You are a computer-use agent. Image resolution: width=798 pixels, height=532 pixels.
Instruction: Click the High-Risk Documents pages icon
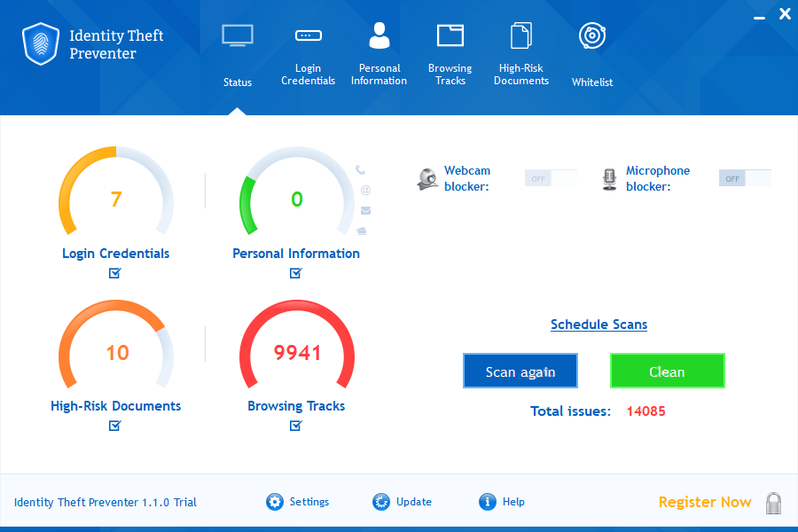(x=521, y=35)
